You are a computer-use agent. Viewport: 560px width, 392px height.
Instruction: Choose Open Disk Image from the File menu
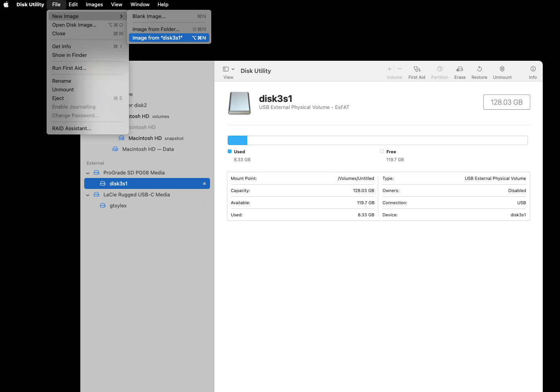point(74,25)
